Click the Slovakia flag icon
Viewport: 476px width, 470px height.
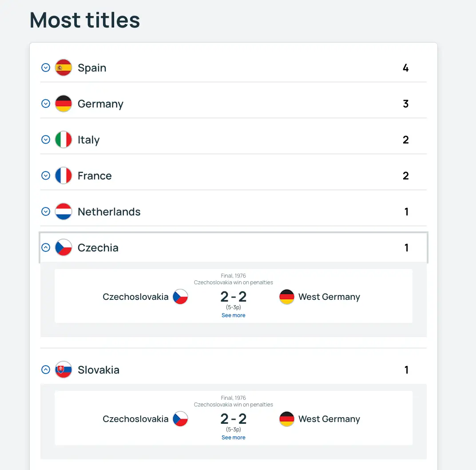(63, 370)
